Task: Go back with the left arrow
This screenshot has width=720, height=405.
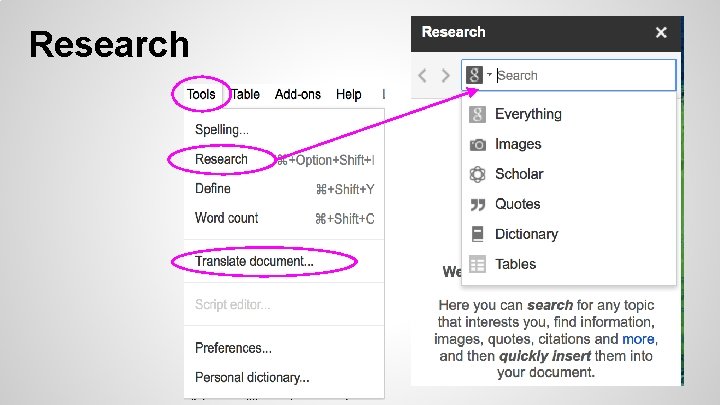Action: tap(423, 75)
